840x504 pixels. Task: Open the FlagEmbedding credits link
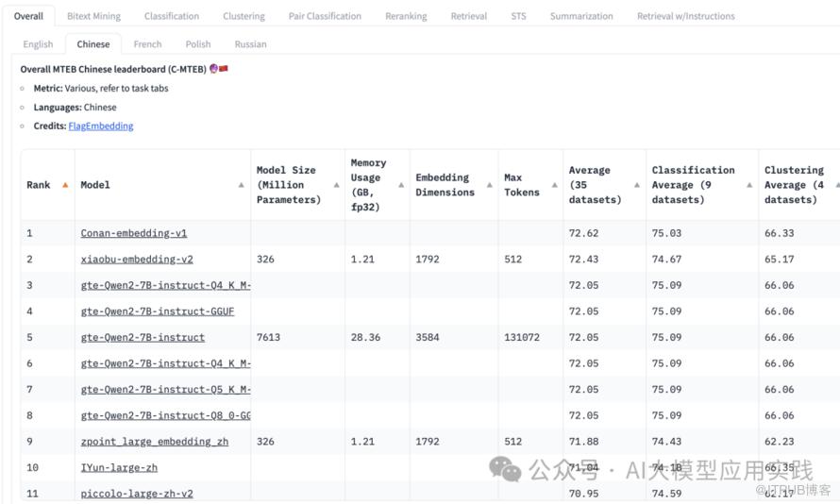click(101, 126)
